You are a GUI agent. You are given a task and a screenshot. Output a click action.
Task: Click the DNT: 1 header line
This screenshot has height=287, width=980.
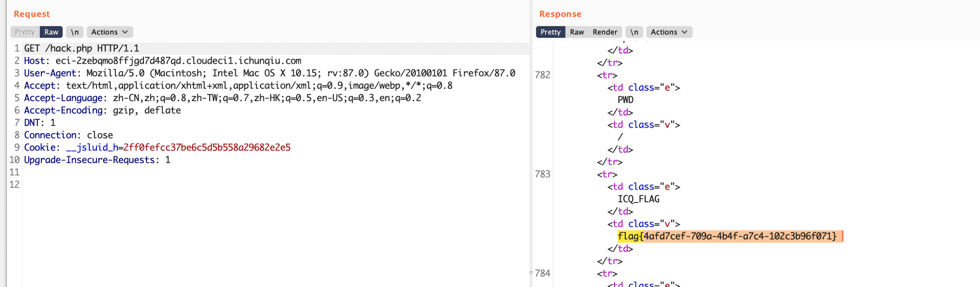40,123
